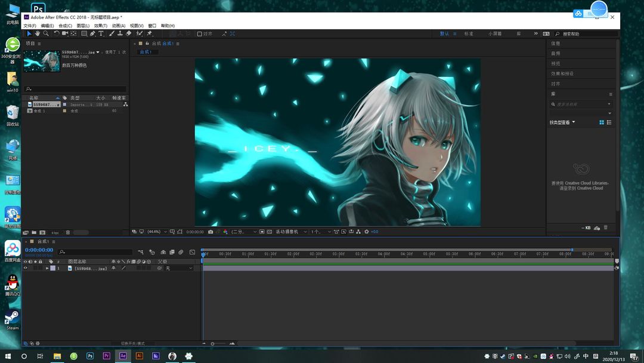Open the 信息 panel
The width and height of the screenshot is (644, 363).
point(555,44)
